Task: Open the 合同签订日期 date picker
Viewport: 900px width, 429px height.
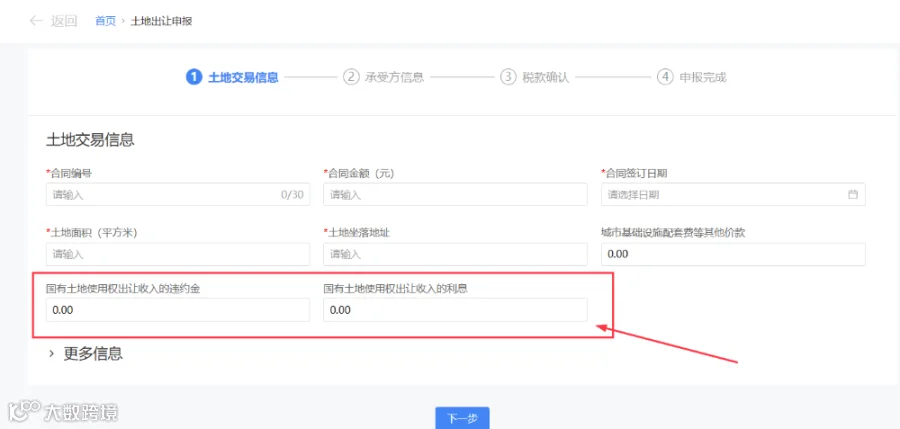Action: click(x=733, y=195)
